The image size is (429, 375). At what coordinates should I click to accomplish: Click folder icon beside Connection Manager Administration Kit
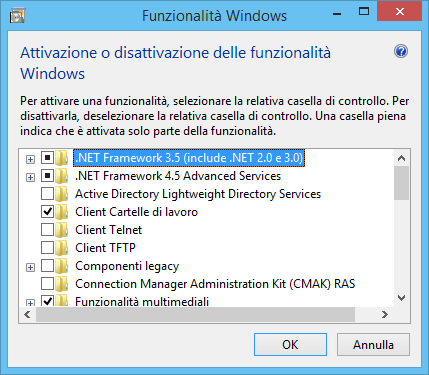point(62,284)
